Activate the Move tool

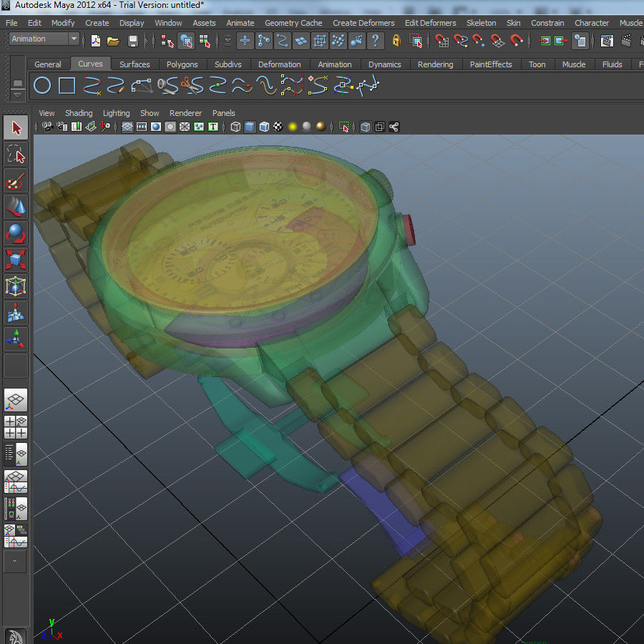point(16,207)
